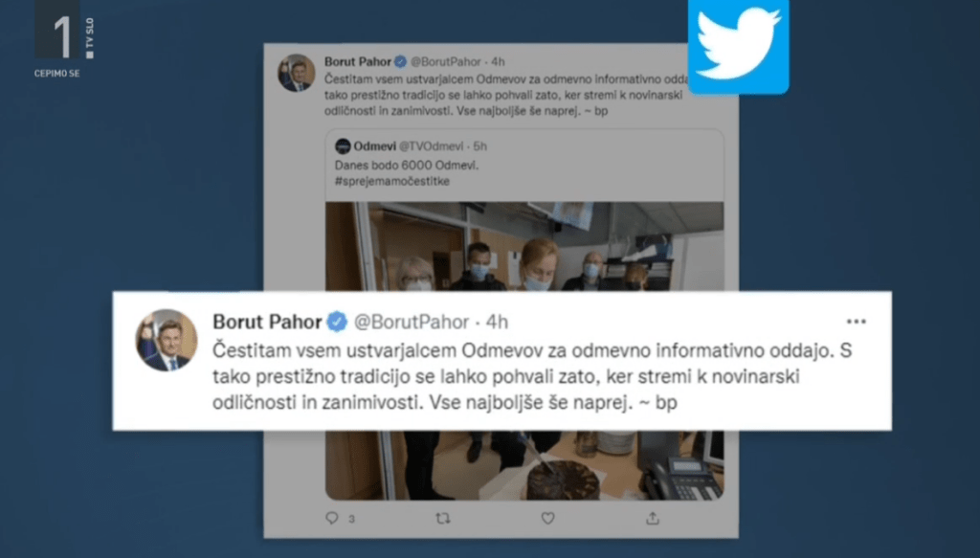The width and height of the screenshot is (980, 558).
Task: Open the @TVOdmevi handle link
Action: pos(432,146)
